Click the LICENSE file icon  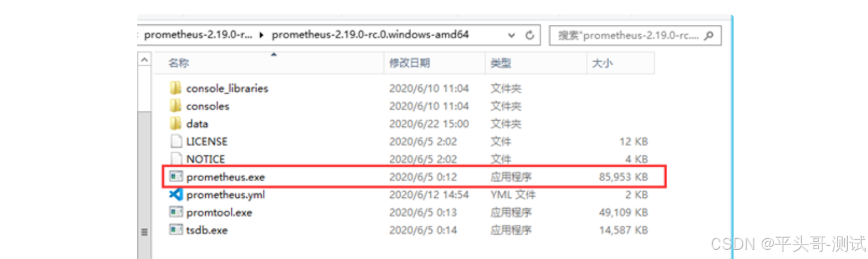[176, 141]
